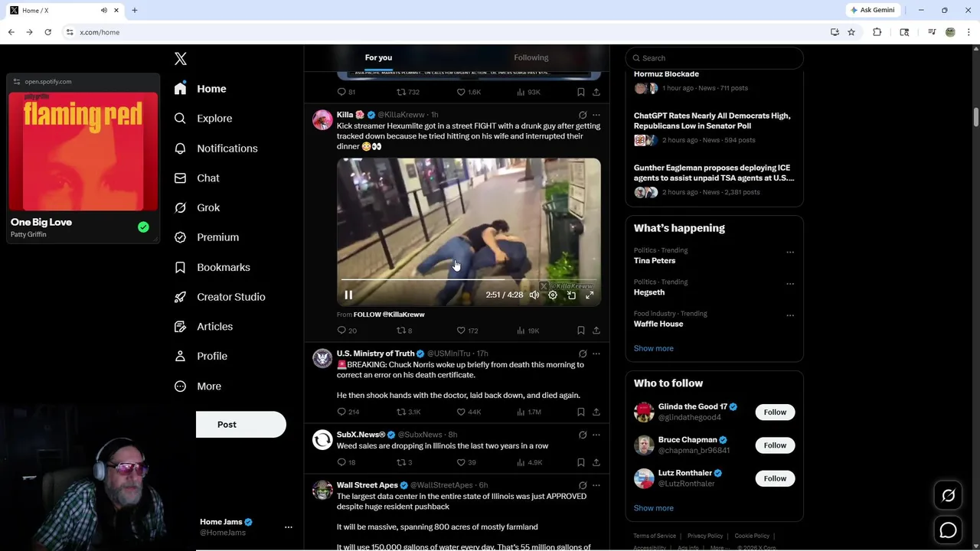Reload the page in browser toolbar
Viewport: 980px width, 551px height.
[47, 32]
